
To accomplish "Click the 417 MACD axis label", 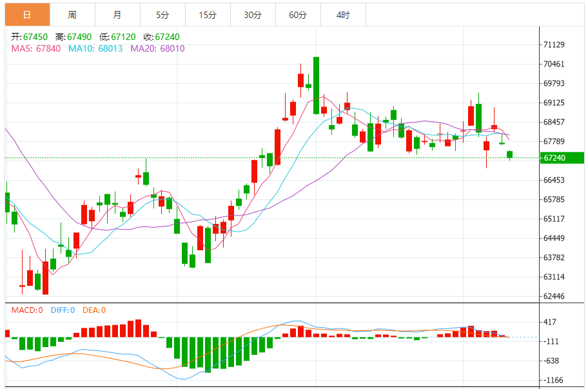I will coord(550,322).
